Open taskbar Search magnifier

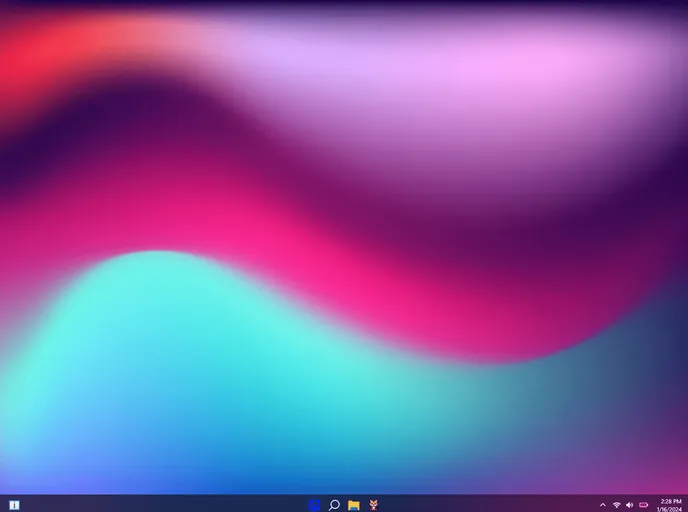[335, 505]
